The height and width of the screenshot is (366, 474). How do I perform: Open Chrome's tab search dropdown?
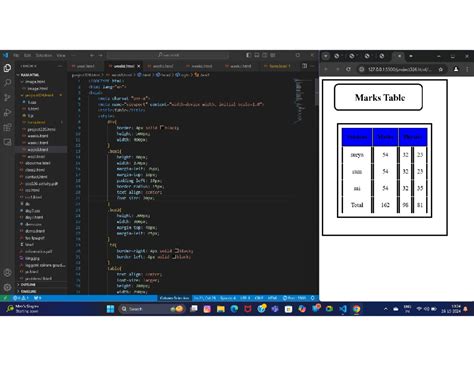coord(326,56)
